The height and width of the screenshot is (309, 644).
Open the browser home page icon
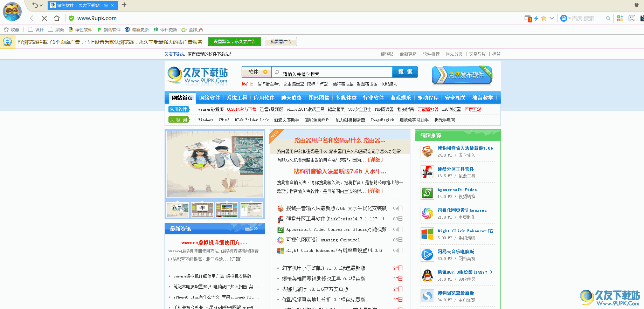(57, 18)
